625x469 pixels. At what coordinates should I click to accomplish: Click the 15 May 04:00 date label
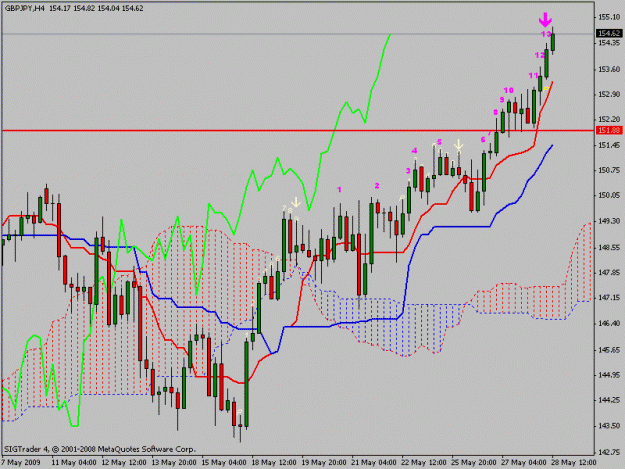(224, 462)
